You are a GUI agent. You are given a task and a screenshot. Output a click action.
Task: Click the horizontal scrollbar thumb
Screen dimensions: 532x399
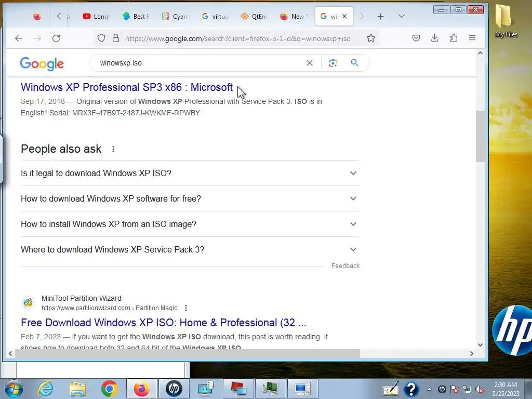point(187,353)
